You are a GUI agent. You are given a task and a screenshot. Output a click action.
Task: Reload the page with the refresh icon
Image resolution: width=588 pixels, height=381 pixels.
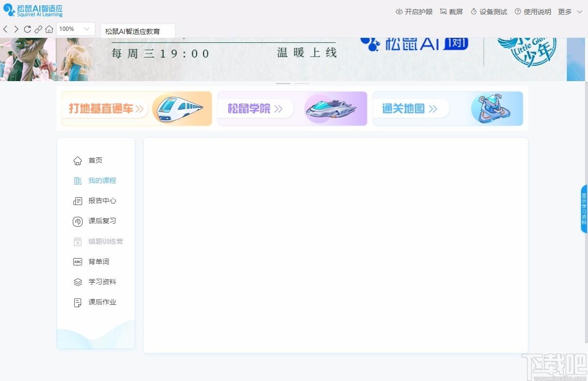click(x=28, y=29)
